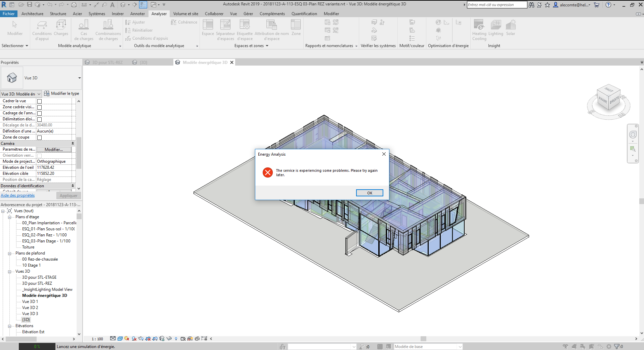Collapse the Caméra properties section
644x350 pixels.
73,144
